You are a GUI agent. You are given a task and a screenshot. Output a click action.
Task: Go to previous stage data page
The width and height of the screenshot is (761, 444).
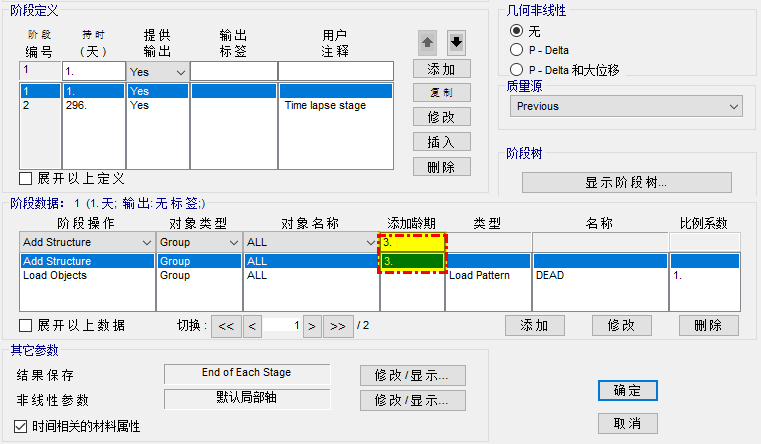[x=252, y=326]
